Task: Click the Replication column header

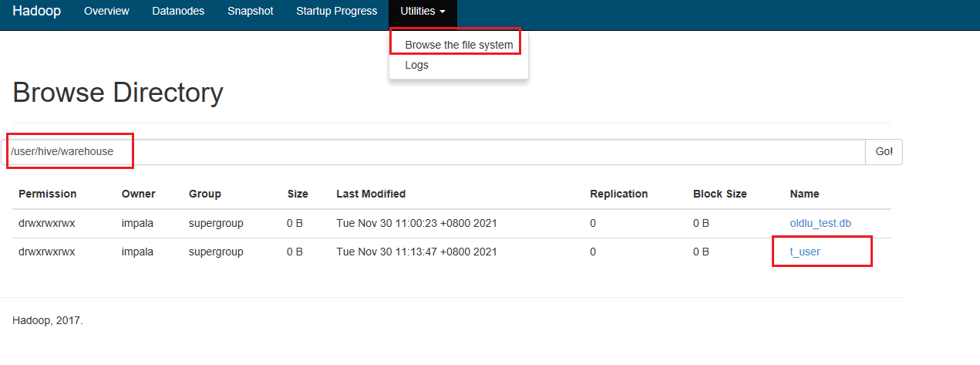Action: pyautogui.click(x=619, y=194)
